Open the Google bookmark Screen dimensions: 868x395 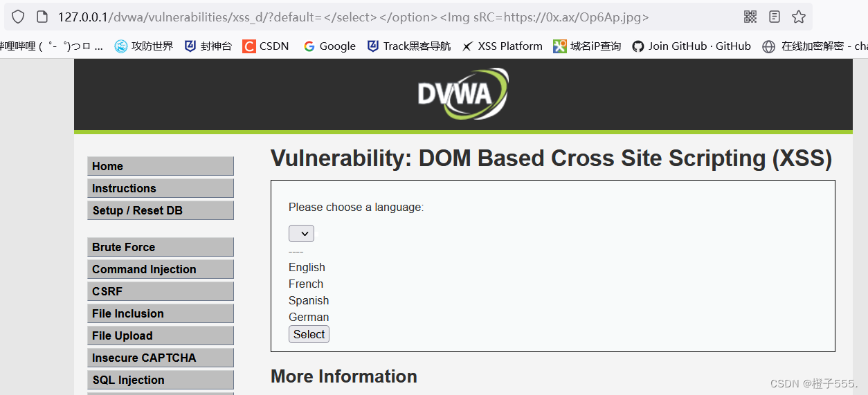point(329,46)
